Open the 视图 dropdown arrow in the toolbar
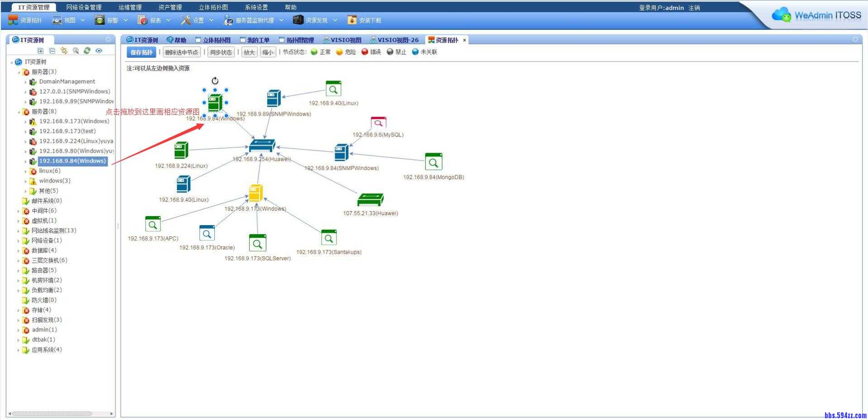868x420 pixels. [x=83, y=20]
